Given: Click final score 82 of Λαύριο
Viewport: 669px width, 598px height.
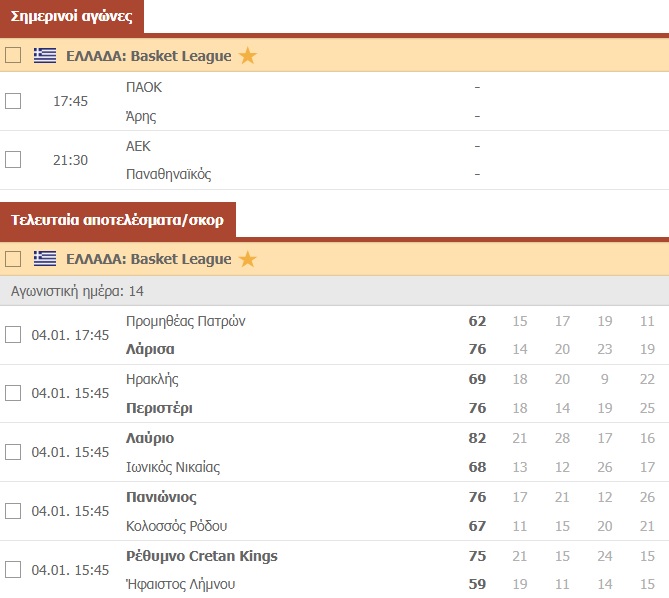Looking at the screenshot, I should [x=477, y=438].
